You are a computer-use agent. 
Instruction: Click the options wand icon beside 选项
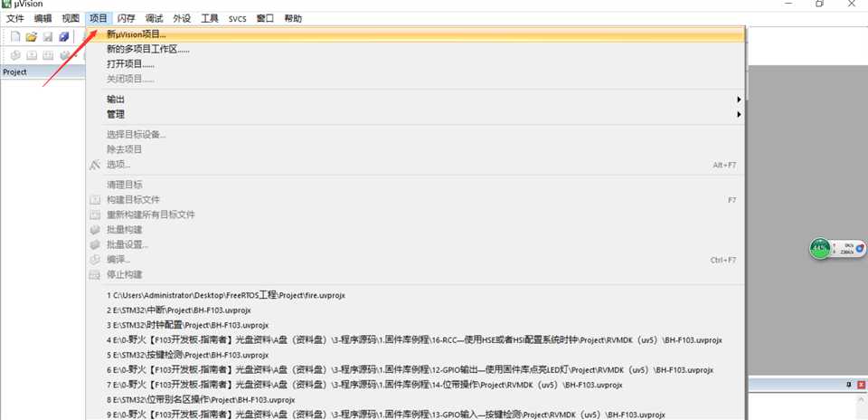95,165
